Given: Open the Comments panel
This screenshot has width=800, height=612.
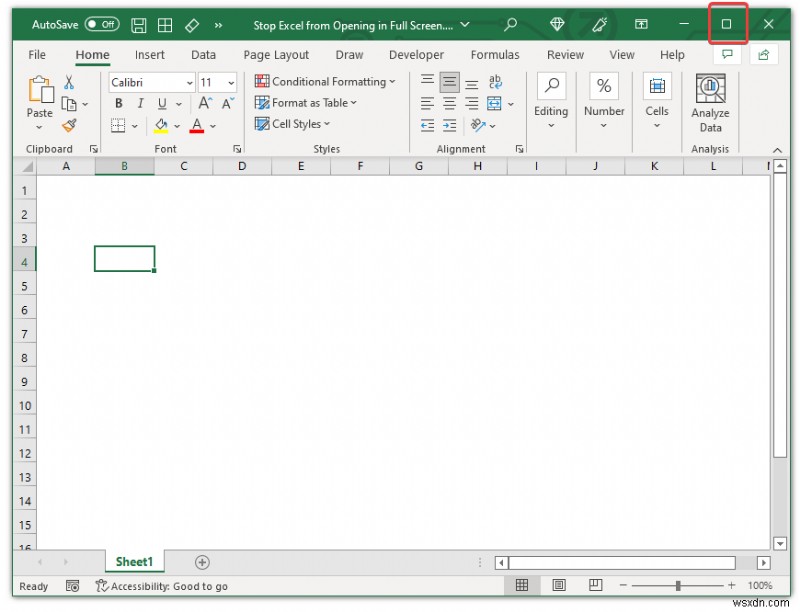Looking at the screenshot, I should pyautogui.click(x=727, y=55).
